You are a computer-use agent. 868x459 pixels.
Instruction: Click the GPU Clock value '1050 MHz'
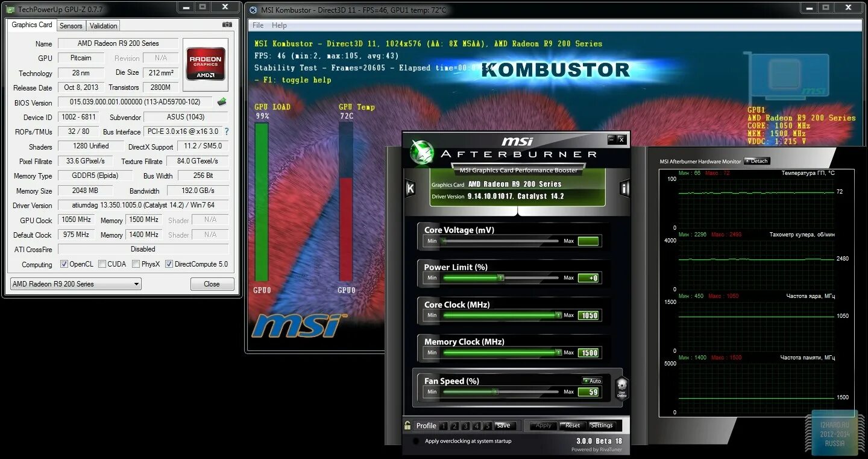pos(76,220)
